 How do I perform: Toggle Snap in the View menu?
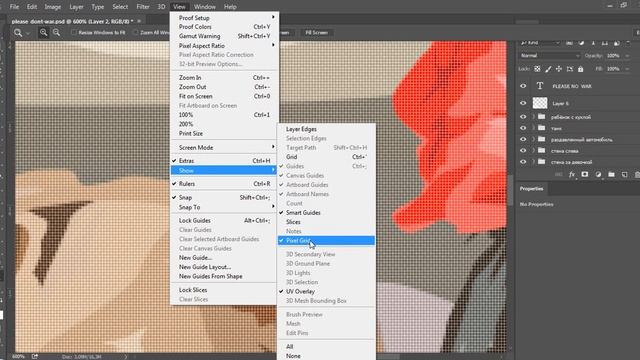(224, 198)
